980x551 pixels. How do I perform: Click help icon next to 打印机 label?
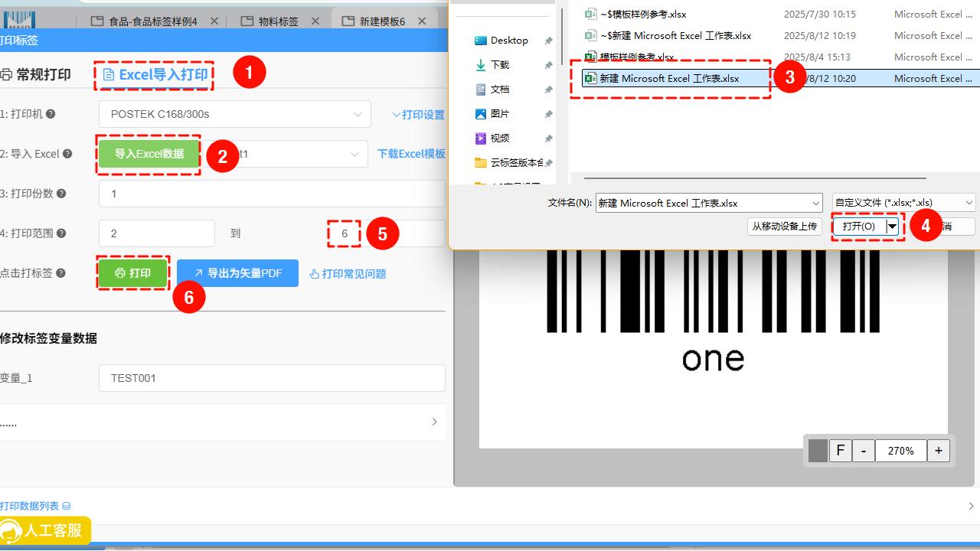click(51, 114)
